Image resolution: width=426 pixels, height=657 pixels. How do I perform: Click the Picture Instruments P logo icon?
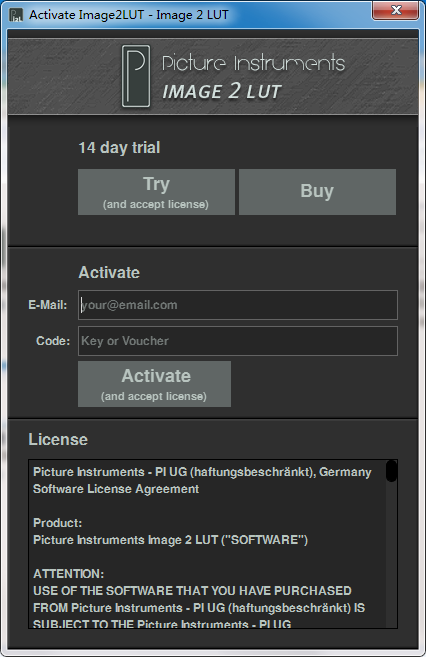(x=136, y=76)
